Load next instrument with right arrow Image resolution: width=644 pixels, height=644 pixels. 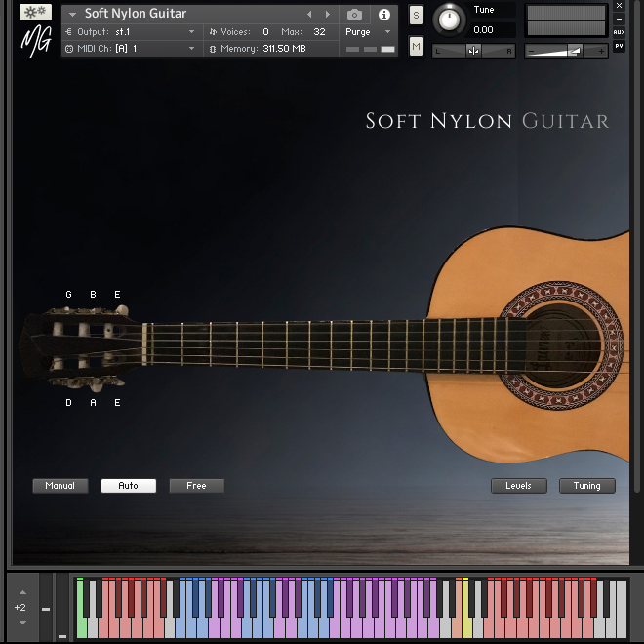(327, 15)
